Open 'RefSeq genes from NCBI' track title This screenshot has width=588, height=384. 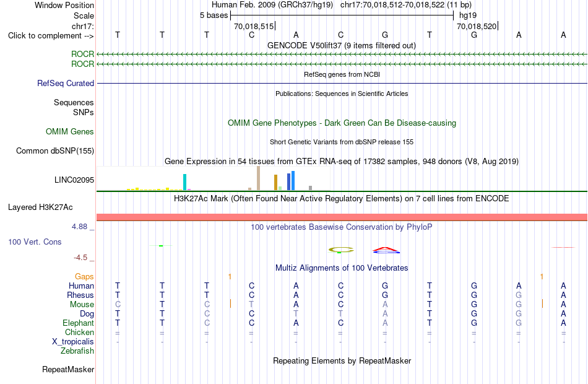[342, 74]
